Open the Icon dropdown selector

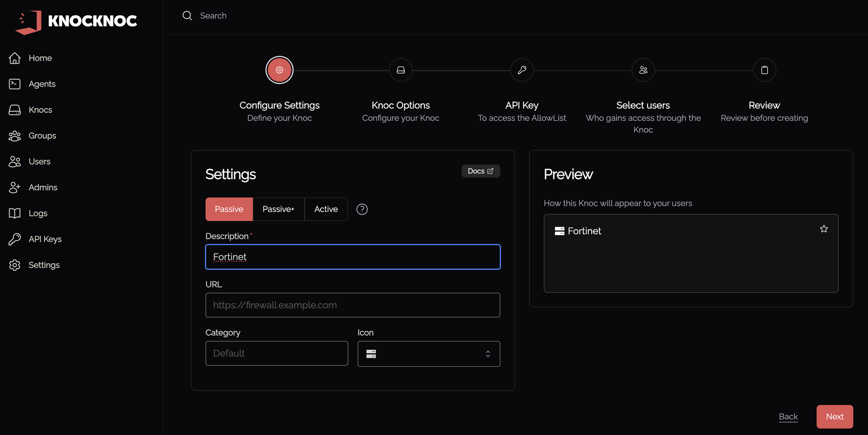(429, 354)
